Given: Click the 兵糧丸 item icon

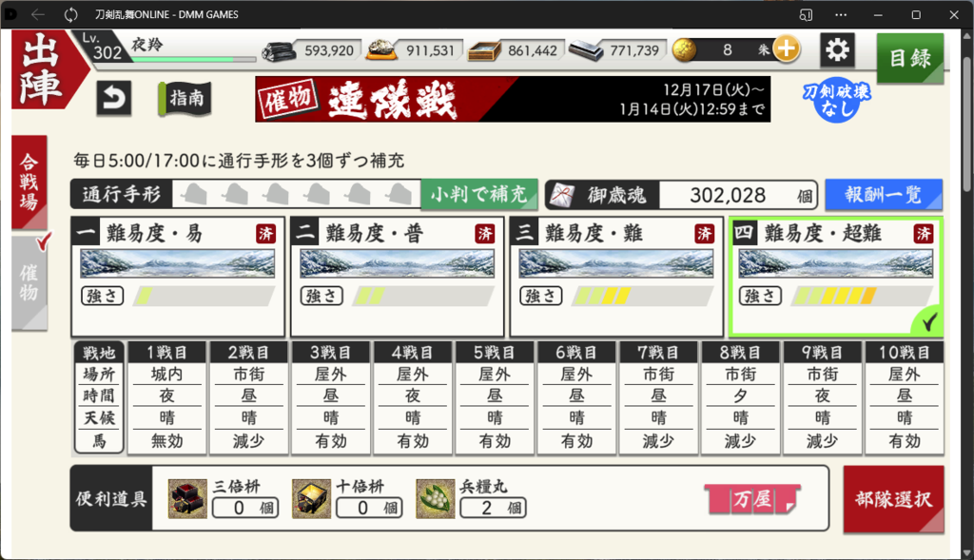Looking at the screenshot, I should [x=436, y=498].
